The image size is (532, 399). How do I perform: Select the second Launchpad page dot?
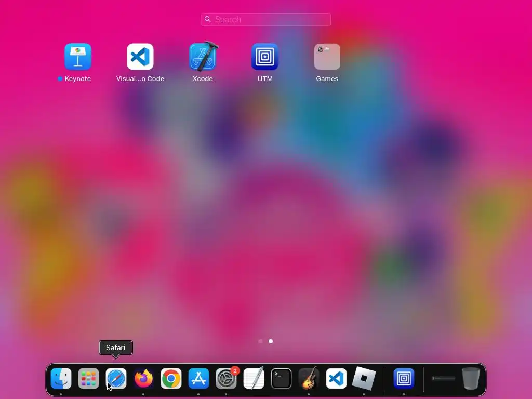click(x=271, y=341)
